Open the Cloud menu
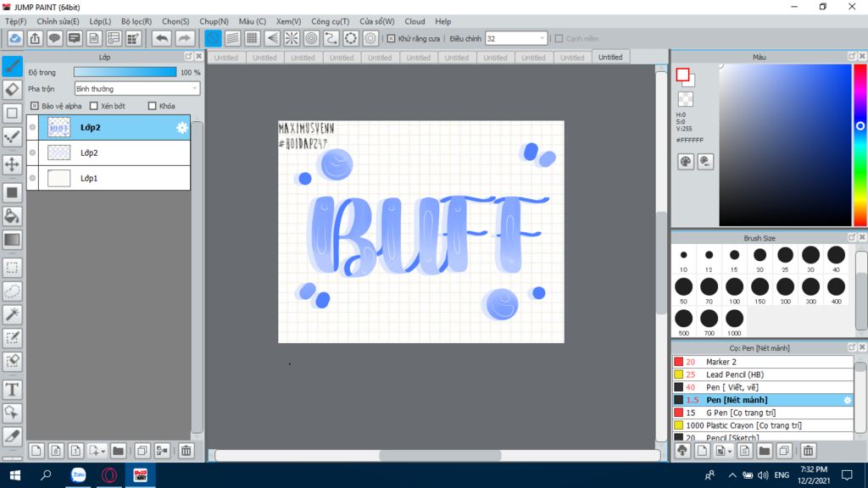 415,21
